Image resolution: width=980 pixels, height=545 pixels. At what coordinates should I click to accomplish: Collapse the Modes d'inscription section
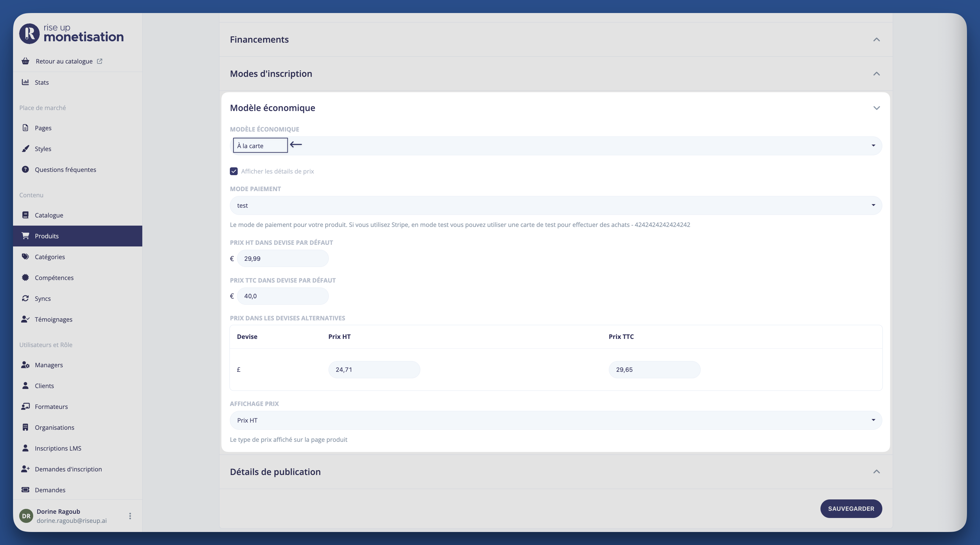(x=876, y=73)
